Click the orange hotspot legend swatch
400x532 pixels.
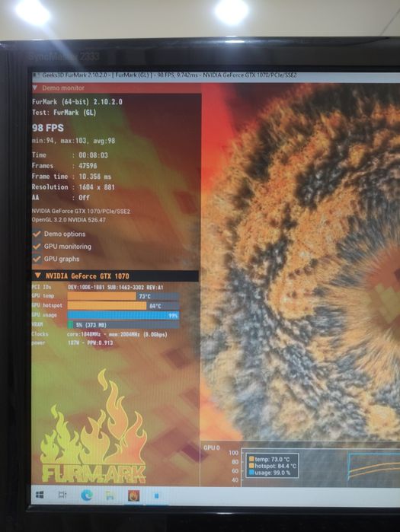pos(251,466)
